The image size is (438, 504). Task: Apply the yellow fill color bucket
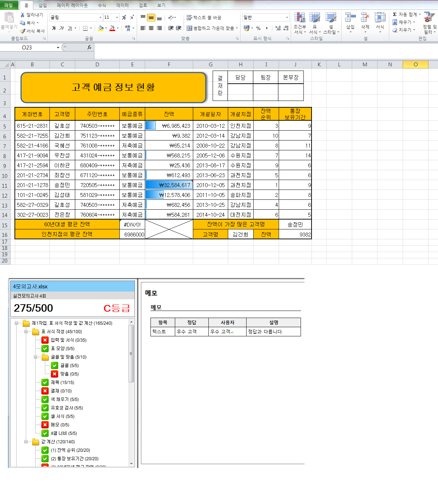coord(101,28)
